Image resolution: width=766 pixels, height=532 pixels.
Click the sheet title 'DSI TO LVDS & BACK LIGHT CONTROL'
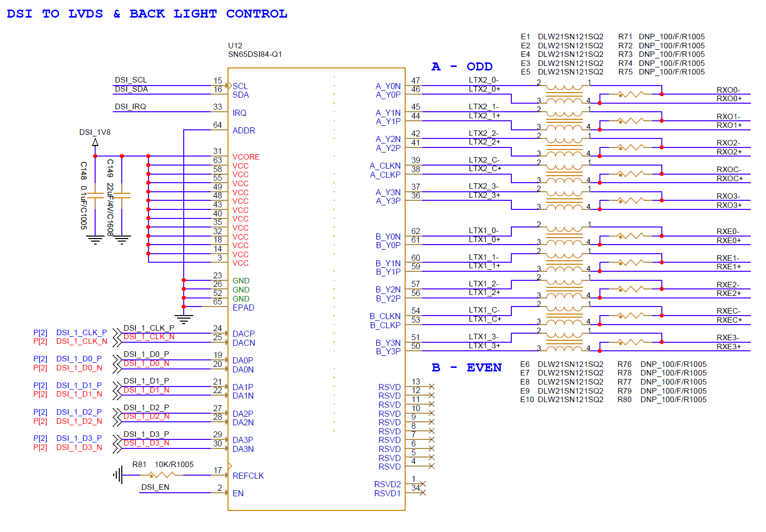point(147,14)
